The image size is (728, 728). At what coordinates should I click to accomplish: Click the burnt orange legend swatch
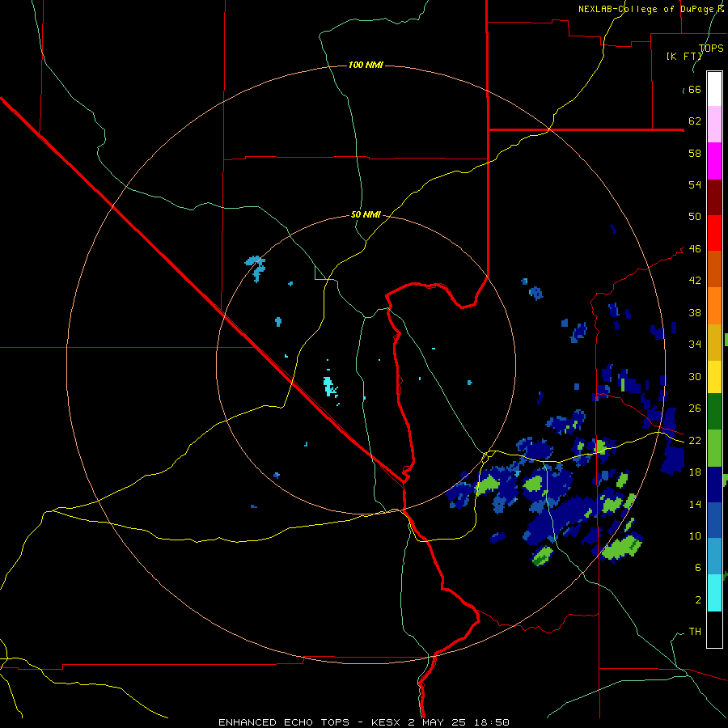(714, 269)
